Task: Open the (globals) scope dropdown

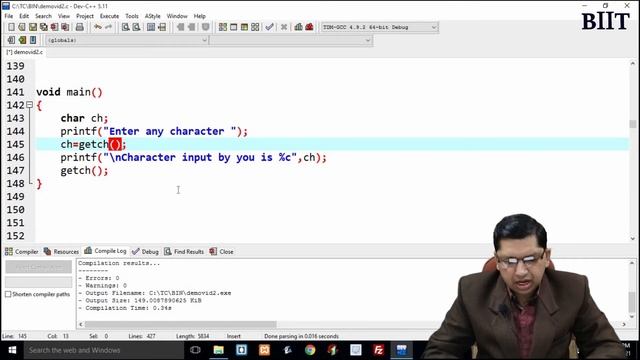Action: [x=127, y=40]
